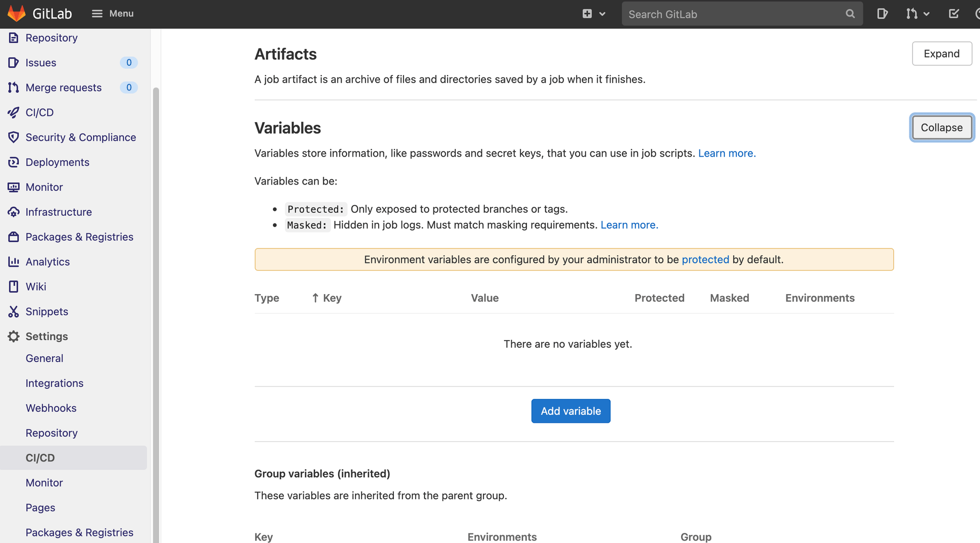The width and height of the screenshot is (980, 543).
Task: Collapse the Variables section
Action: [941, 127]
